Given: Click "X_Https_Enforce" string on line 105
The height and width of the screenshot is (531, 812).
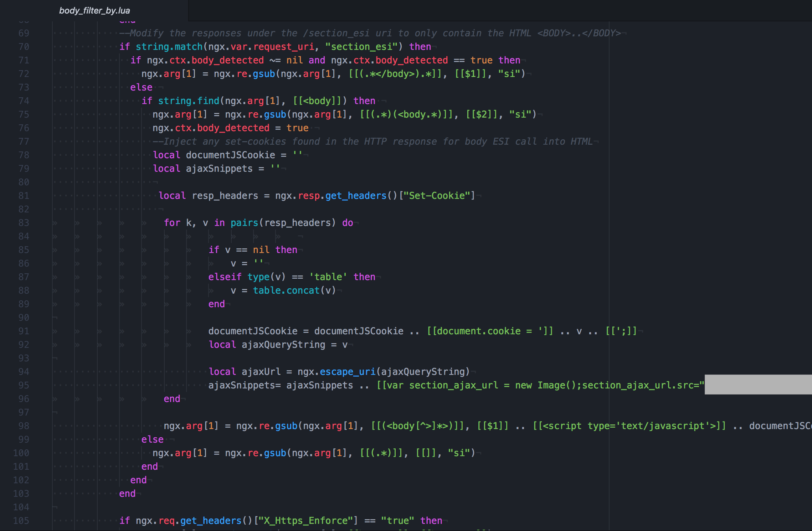Looking at the screenshot, I should coord(305,521).
